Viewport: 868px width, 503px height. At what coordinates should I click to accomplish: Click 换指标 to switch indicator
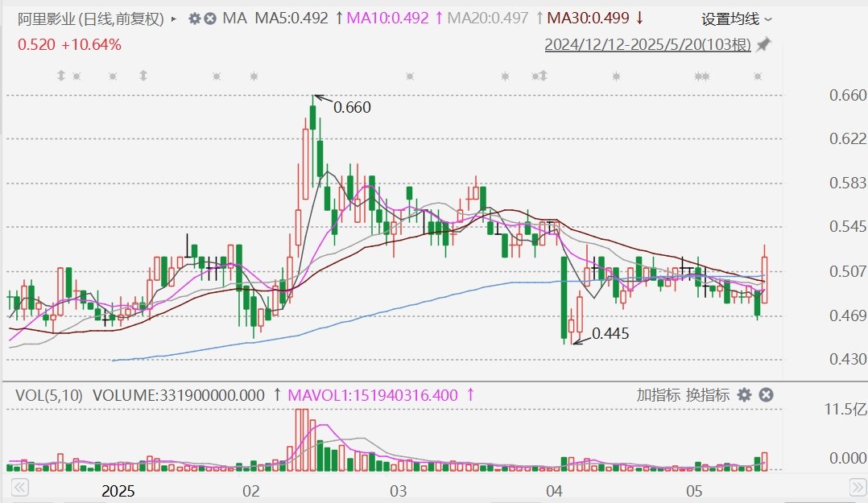(708, 394)
